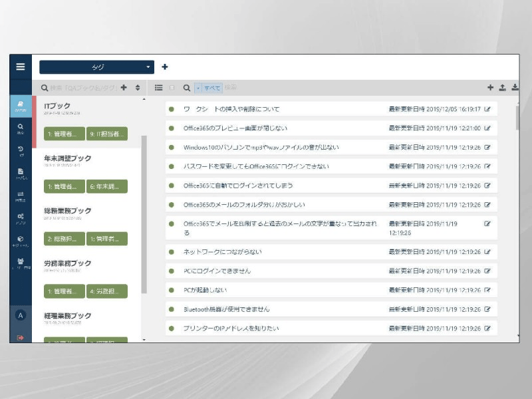Select the ITブック book
532x399 pixels.
57,106
